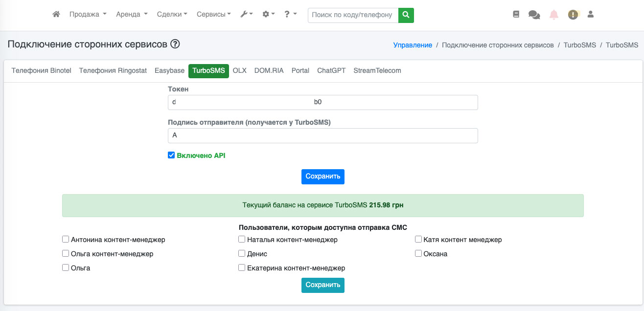Uncheck the Включено API checkbox

tap(171, 155)
